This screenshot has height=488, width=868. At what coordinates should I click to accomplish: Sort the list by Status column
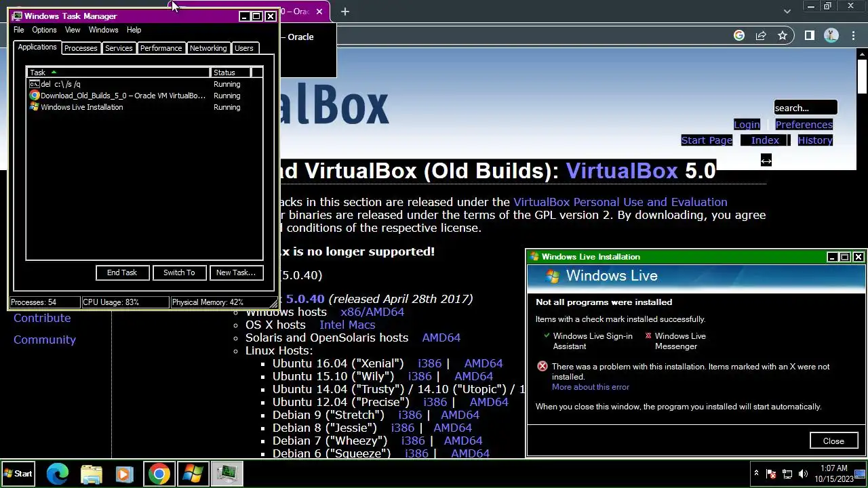[230, 73]
